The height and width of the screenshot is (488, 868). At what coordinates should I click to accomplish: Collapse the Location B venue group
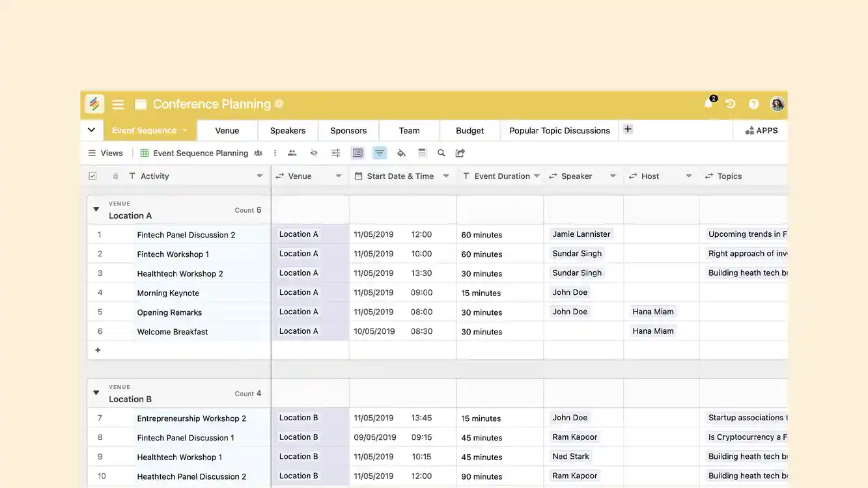pos(96,392)
